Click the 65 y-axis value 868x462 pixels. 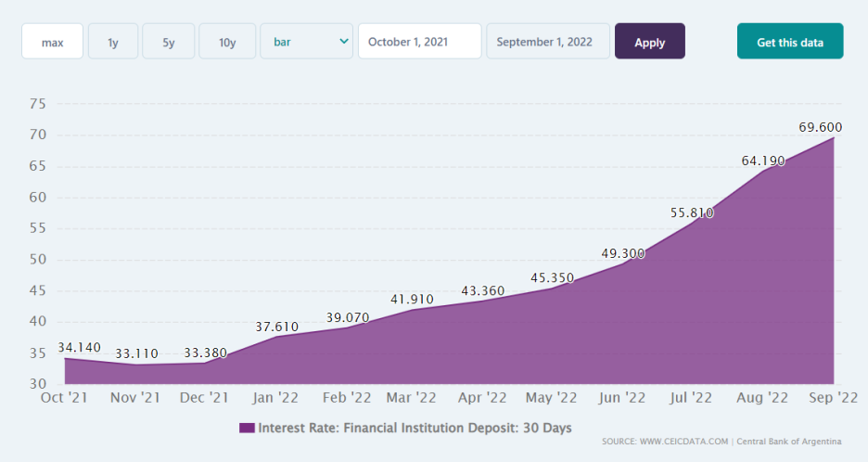(38, 166)
